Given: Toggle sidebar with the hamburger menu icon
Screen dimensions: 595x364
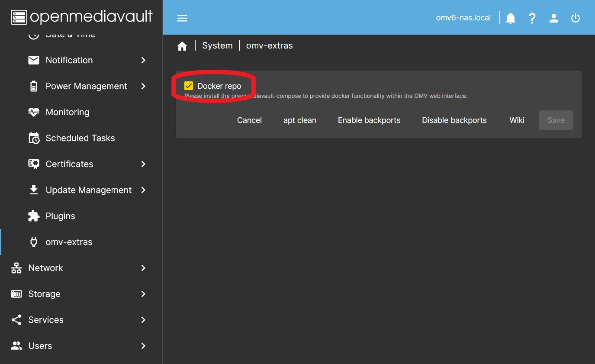Looking at the screenshot, I should [182, 18].
